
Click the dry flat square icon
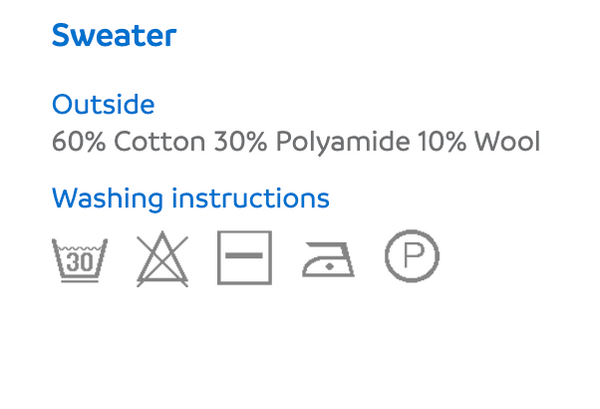click(x=245, y=257)
